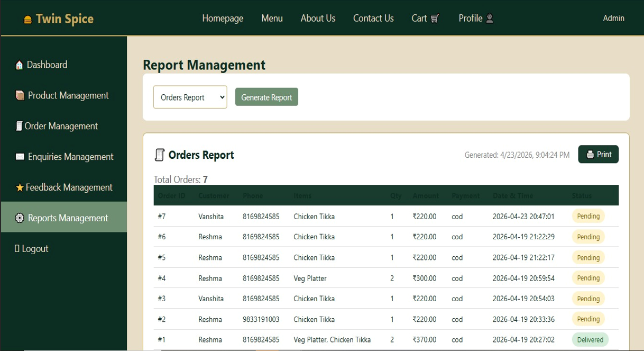Image resolution: width=644 pixels, height=351 pixels.
Task: Click the cart icon in navbar
Action: pos(435,19)
